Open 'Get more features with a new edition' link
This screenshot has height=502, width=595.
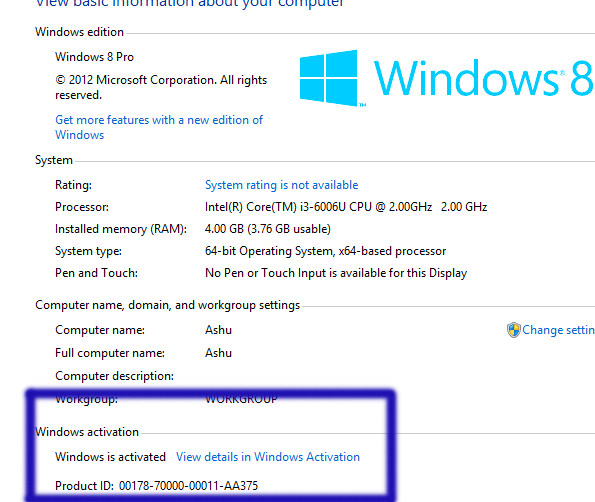click(159, 127)
